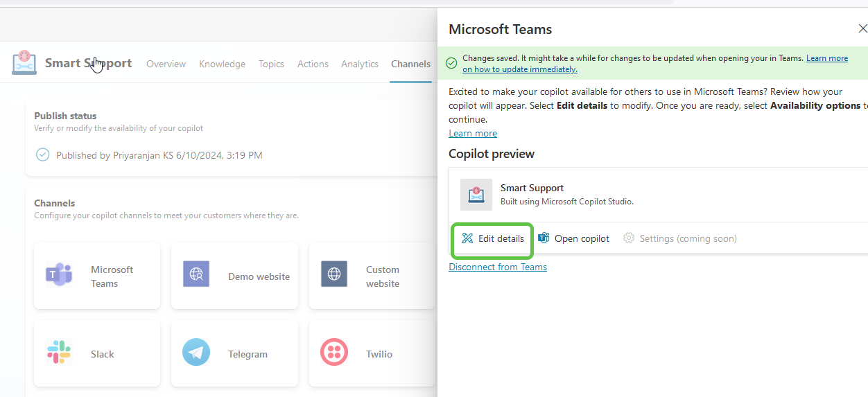Click the Microsoft Teams channel icon
Image resolution: width=868 pixels, height=397 pixels.
coord(59,275)
